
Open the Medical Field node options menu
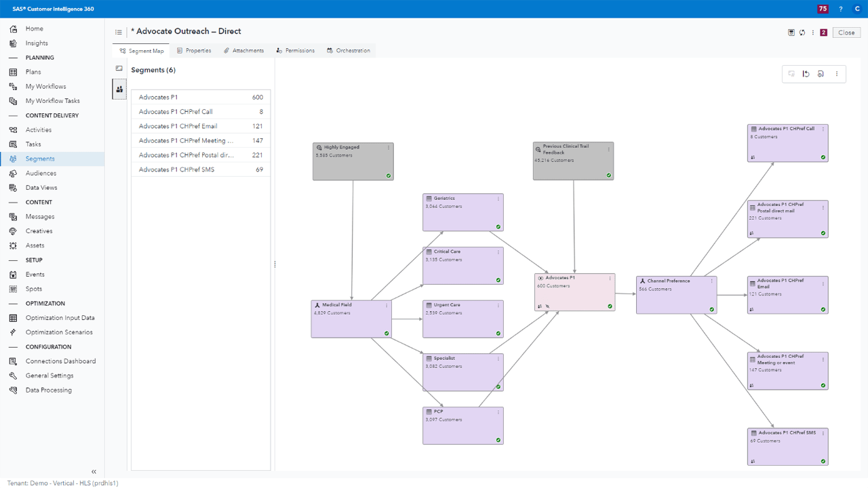point(387,306)
